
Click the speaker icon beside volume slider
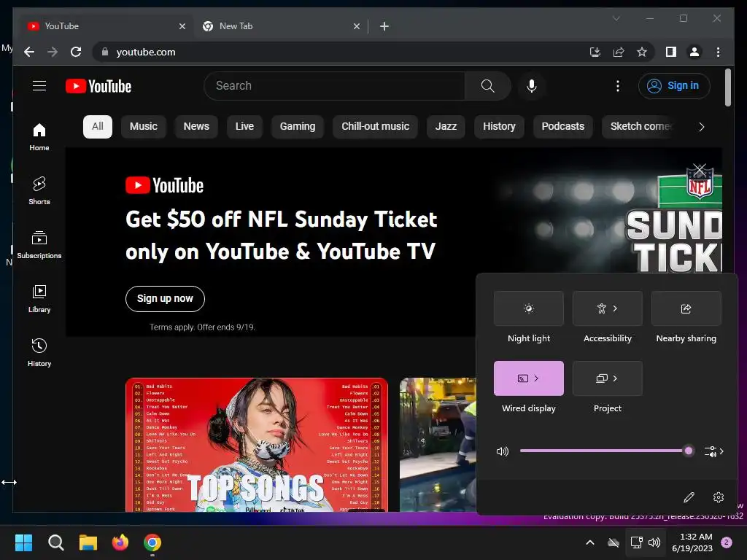(x=502, y=451)
